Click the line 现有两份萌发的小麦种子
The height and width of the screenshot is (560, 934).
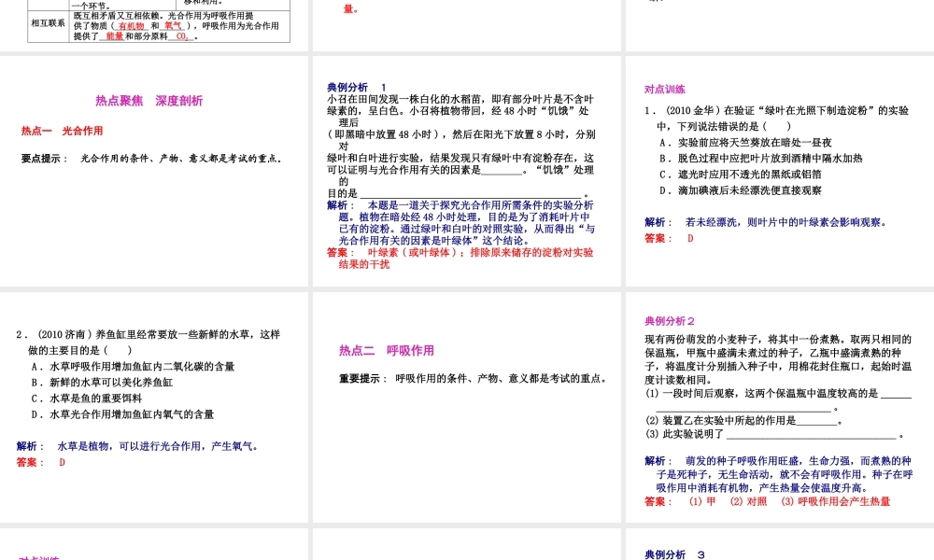coord(778,339)
